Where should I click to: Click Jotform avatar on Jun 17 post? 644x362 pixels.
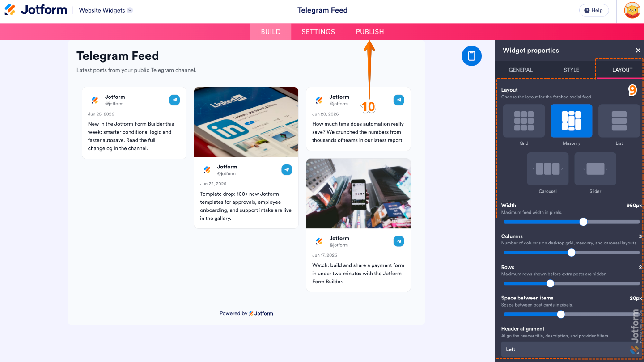[319, 241]
